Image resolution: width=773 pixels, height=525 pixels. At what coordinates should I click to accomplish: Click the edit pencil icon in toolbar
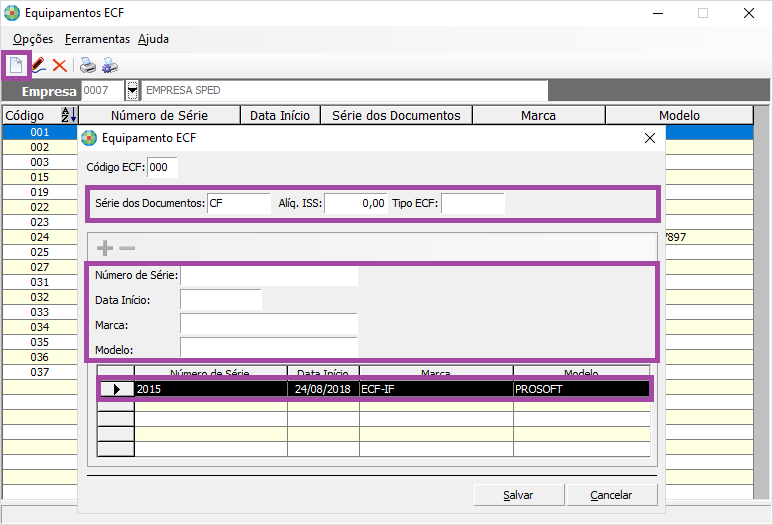38,66
